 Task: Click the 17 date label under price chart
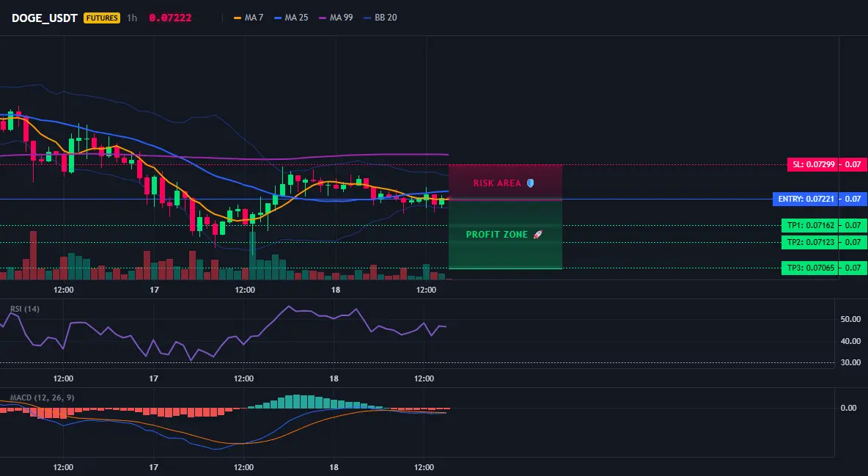(x=154, y=290)
